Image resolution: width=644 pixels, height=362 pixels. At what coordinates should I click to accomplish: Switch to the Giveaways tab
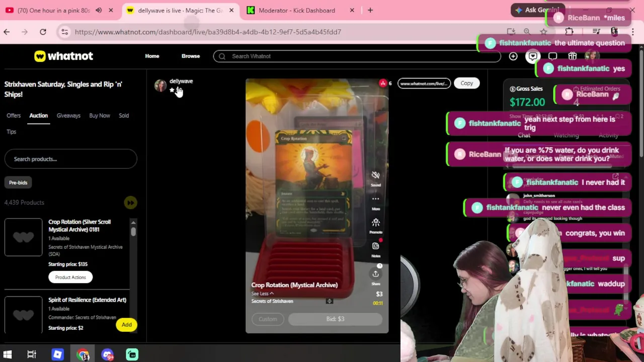68,116
